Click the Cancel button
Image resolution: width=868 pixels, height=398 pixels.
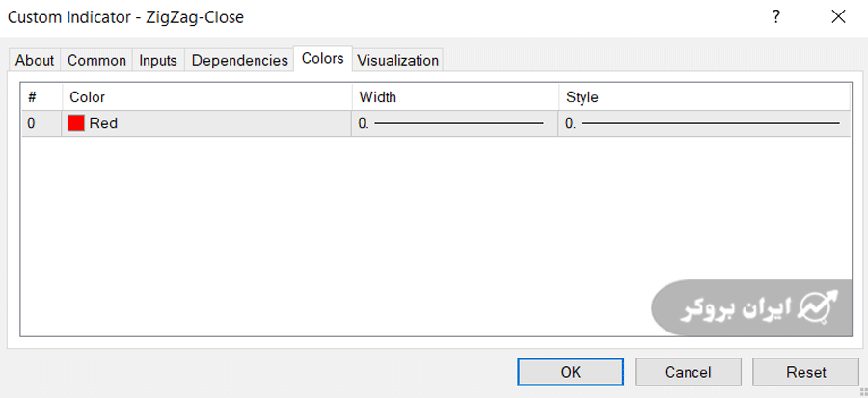(688, 372)
